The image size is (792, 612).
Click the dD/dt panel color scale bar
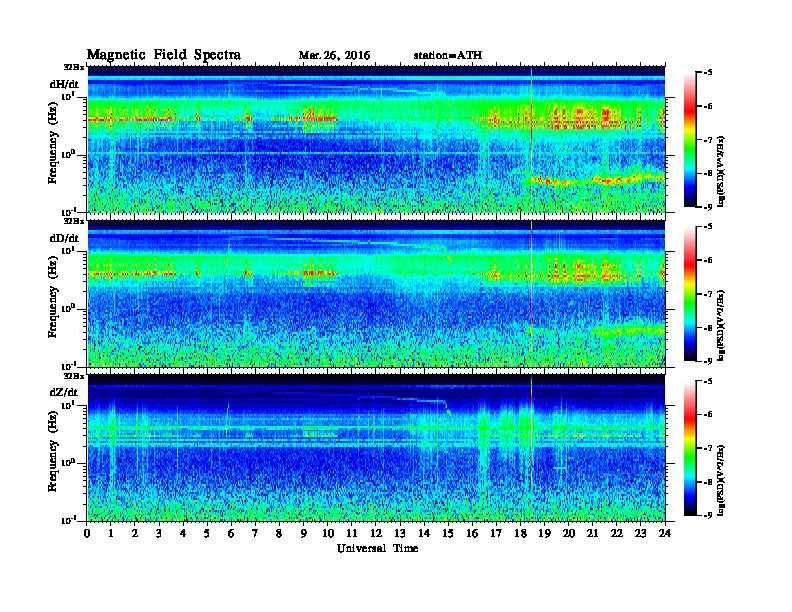(690, 294)
